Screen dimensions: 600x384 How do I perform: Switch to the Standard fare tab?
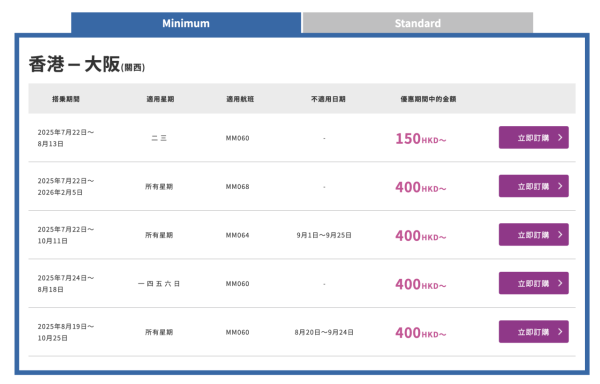coord(418,23)
